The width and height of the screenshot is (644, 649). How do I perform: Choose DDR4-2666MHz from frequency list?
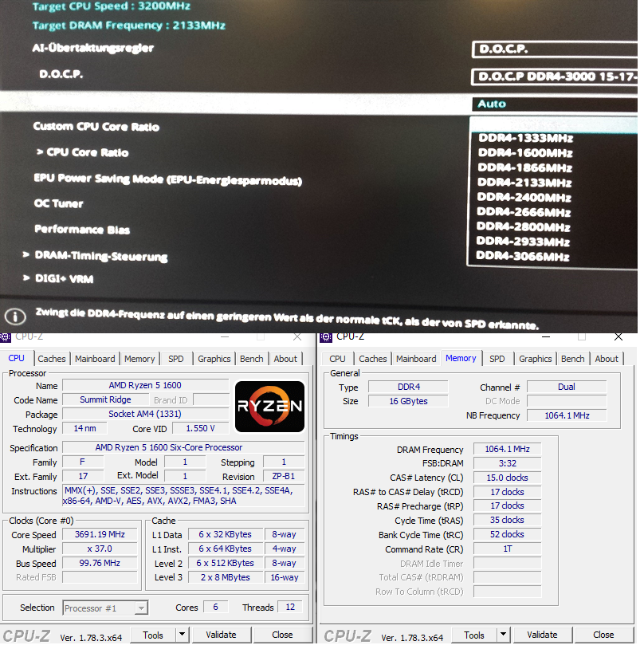pyautogui.click(x=524, y=212)
